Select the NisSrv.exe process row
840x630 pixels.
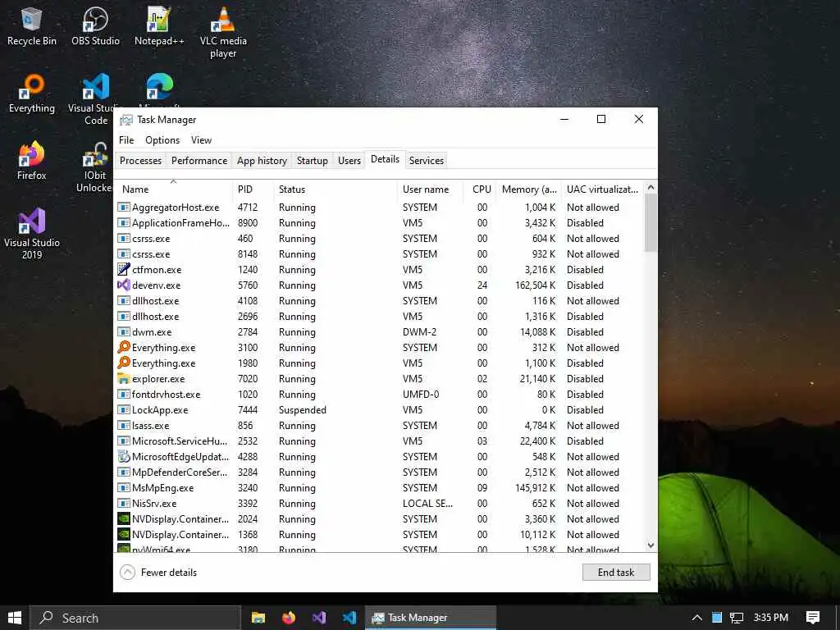tap(379, 503)
